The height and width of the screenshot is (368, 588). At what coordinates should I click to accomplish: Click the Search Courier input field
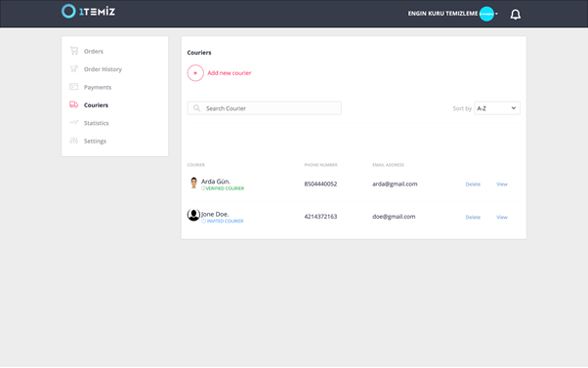pyautogui.click(x=265, y=108)
